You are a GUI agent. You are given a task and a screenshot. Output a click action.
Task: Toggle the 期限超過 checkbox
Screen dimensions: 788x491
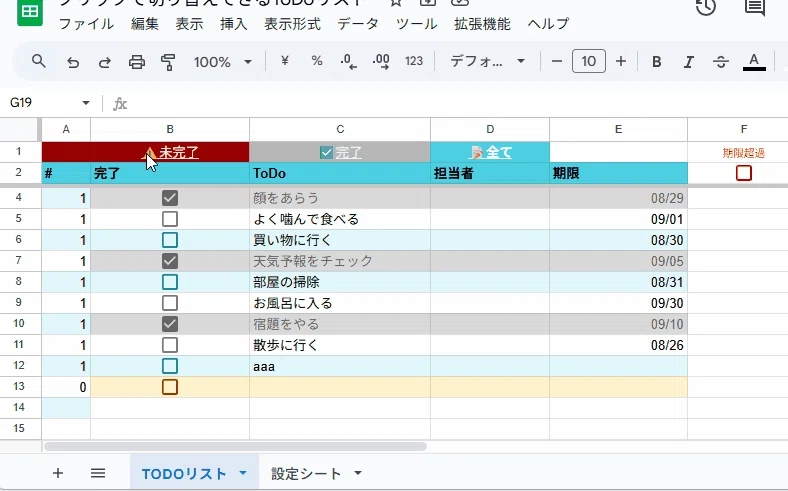pos(744,173)
